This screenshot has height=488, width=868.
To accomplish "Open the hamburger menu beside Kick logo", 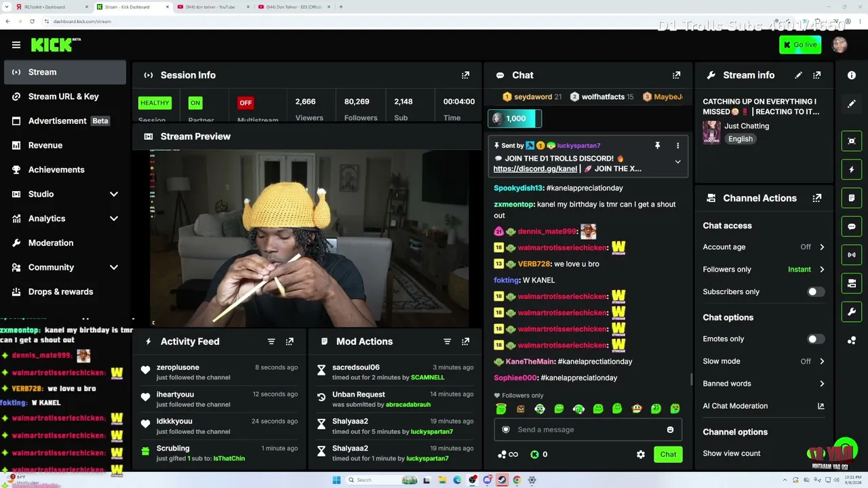I will (16, 45).
